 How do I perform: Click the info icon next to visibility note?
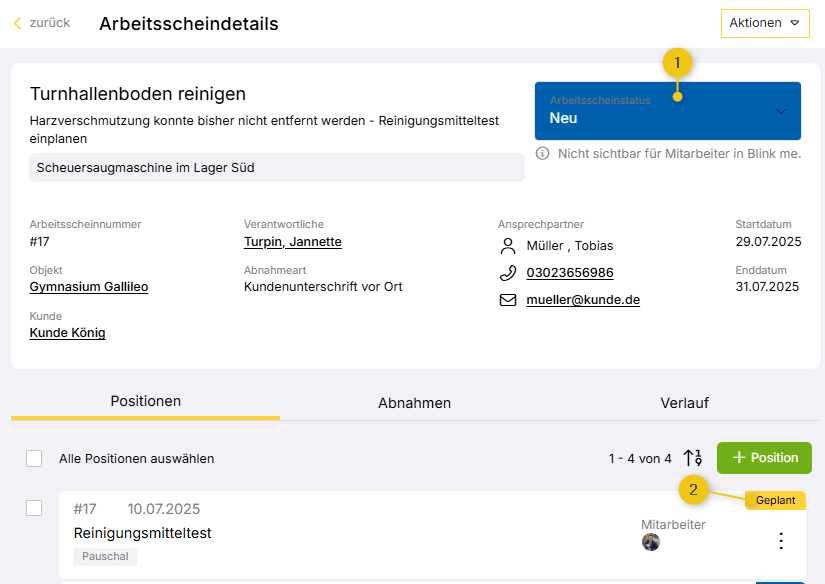(x=543, y=154)
